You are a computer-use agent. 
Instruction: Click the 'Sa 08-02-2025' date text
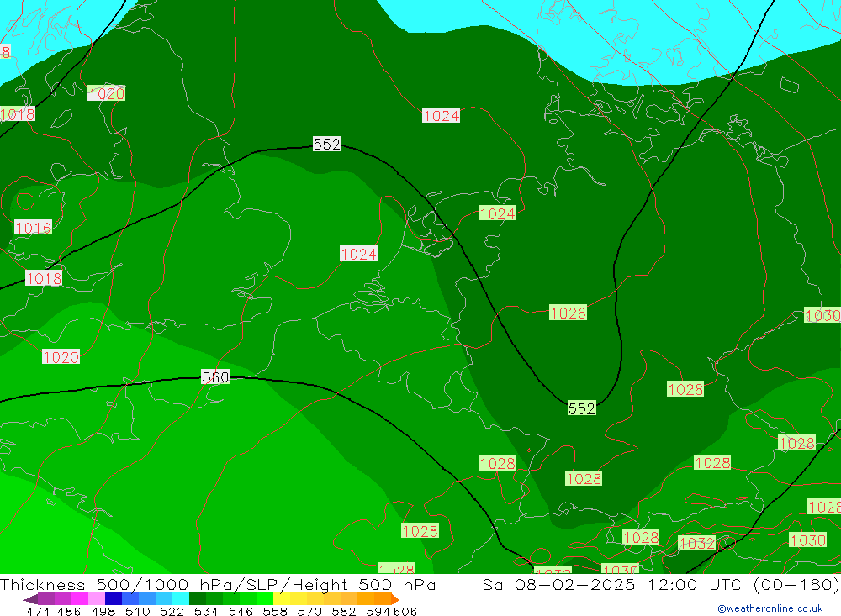point(559,584)
